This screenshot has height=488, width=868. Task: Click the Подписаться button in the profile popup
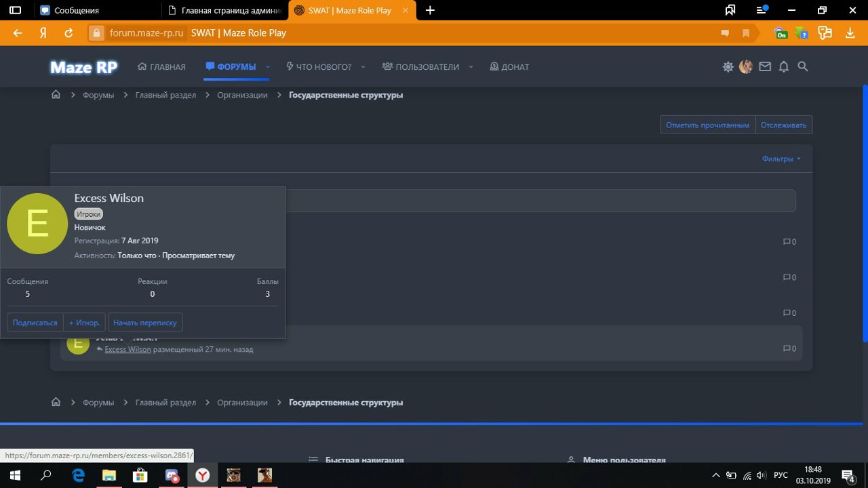click(x=35, y=323)
